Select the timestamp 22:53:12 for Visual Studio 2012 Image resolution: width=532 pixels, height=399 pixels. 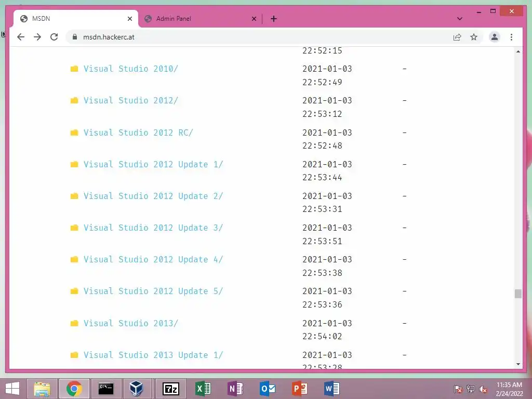point(322,114)
